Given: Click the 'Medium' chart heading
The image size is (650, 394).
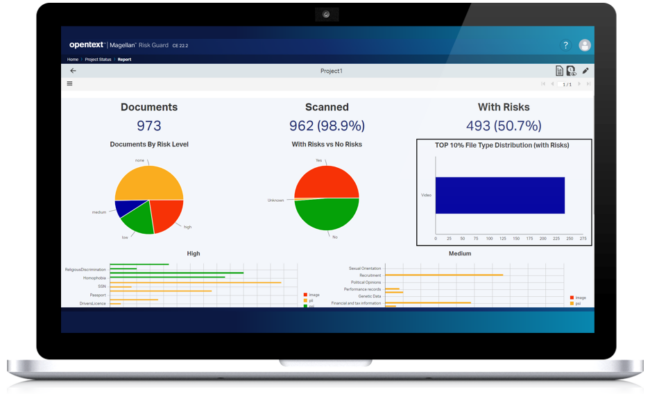Looking at the screenshot, I should click(460, 253).
